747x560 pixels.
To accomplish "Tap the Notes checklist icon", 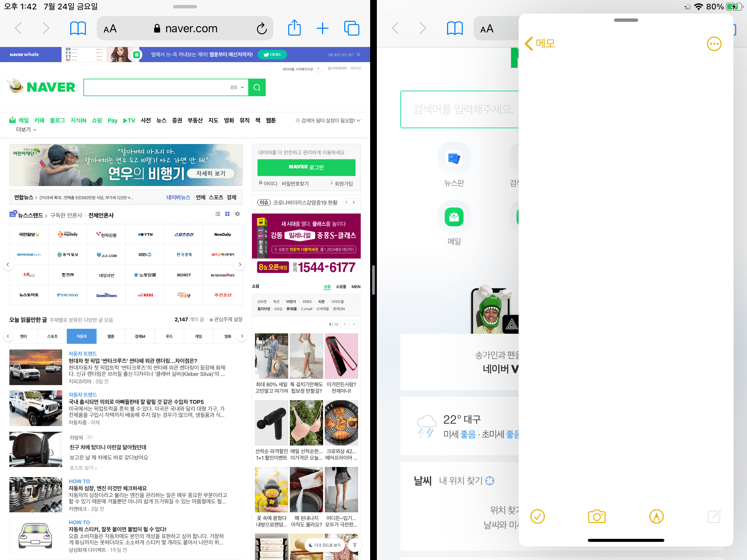I will click(x=537, y=516).
